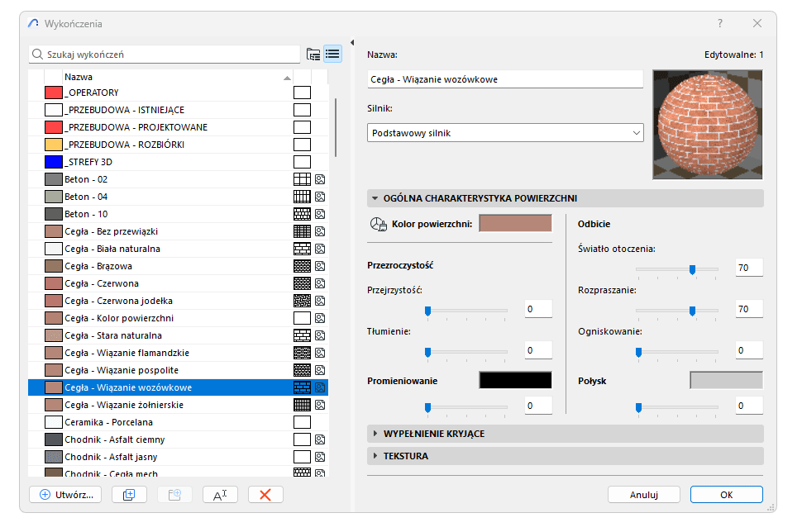Click the Utwórz button
This screenshot has width=802, height=532.
click(x=64, y=494)
